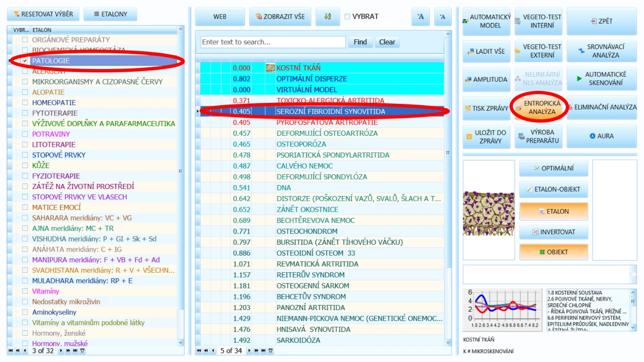Viewport: 644px width, 362px height.
Task: Jump to last record in etalon navigator
Action: pyautogui.click(x=75, y=350)
